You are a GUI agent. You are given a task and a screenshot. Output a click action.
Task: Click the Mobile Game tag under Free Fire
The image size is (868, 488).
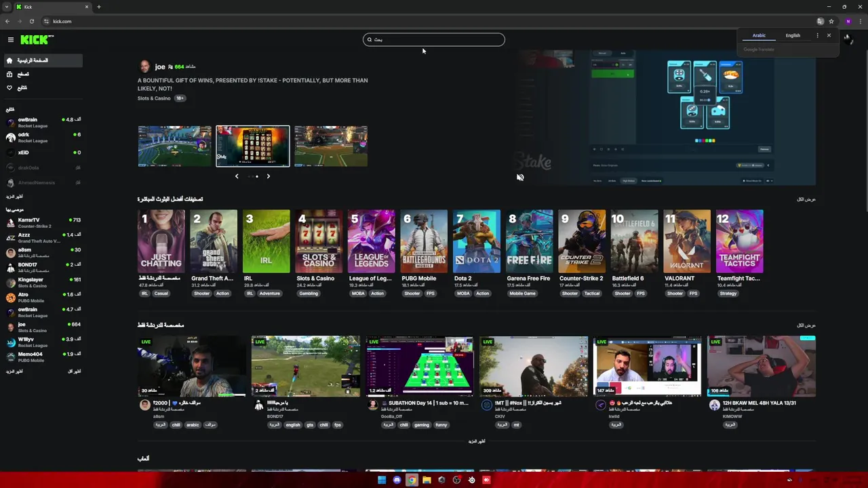point(523,293)
